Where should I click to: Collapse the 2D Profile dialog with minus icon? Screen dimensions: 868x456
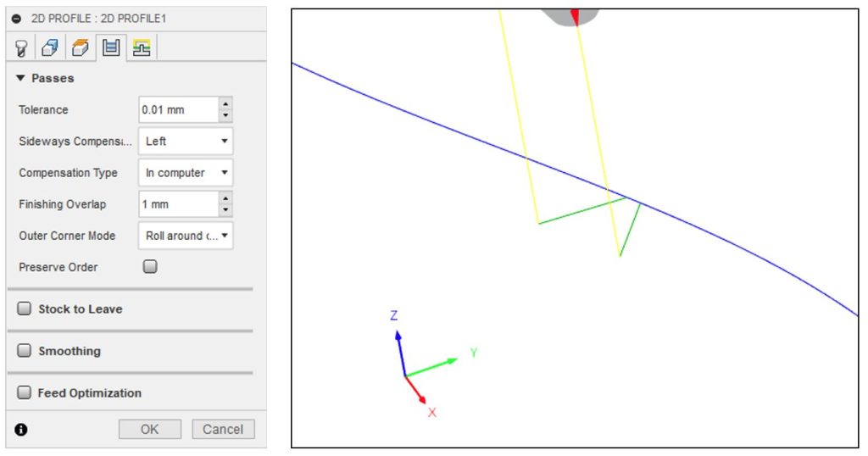click(x=17, y=19)
